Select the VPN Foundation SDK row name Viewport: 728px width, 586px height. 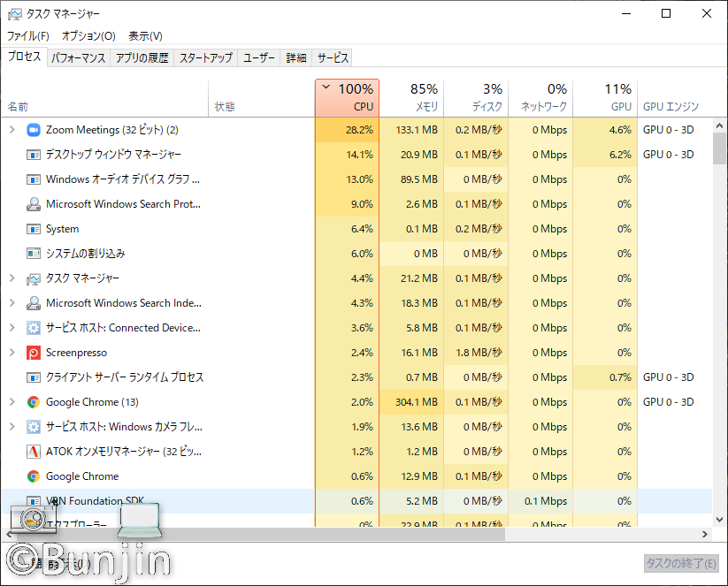[x=96, y=501]
